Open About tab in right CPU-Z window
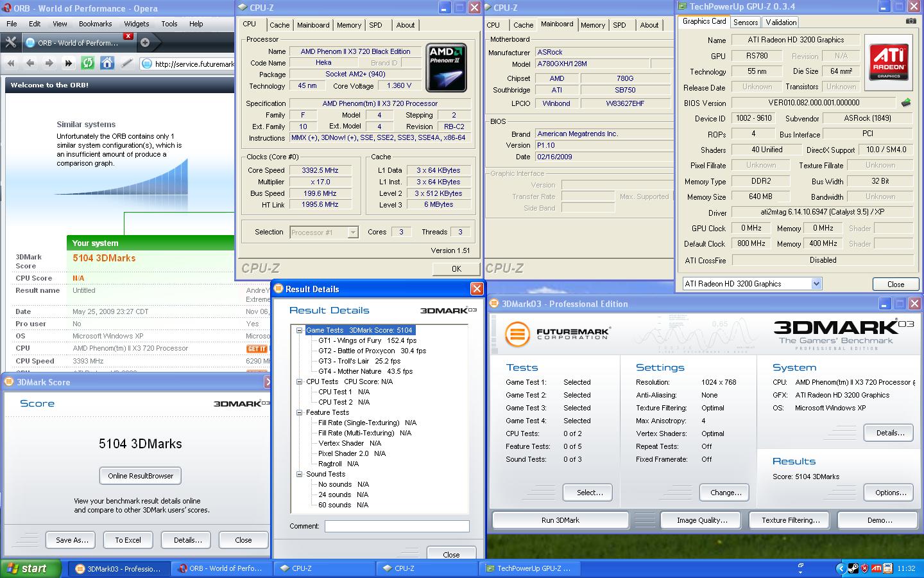The image size is (924, 578). (x=649, y=25)
